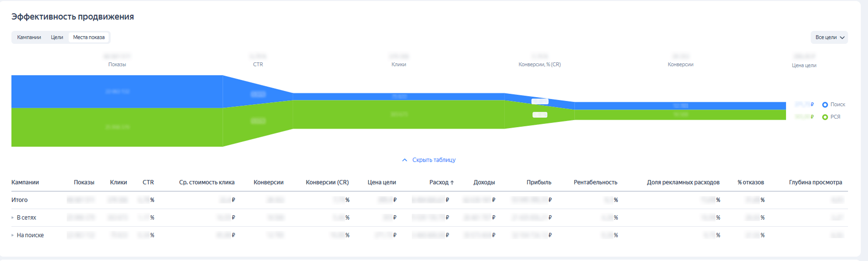Screen dimensions: 868x261
Task: Expand the На поиске row
Action: coord(13,235)
